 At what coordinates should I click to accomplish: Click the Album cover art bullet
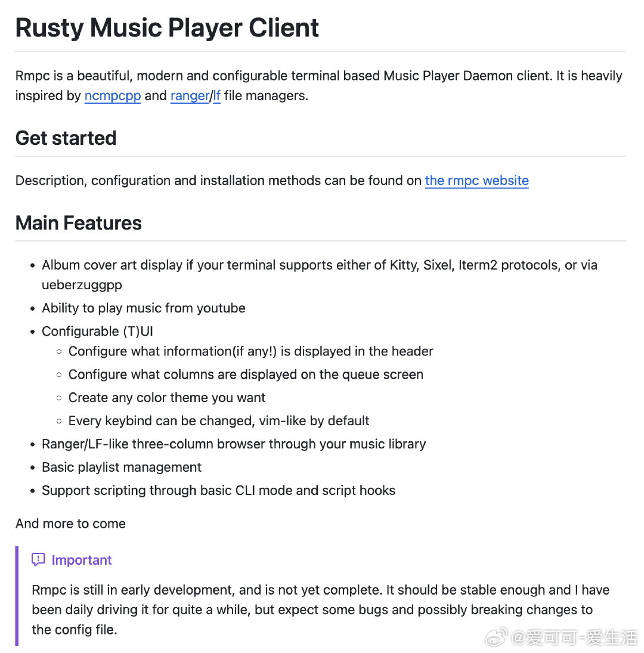coord(319,265)
